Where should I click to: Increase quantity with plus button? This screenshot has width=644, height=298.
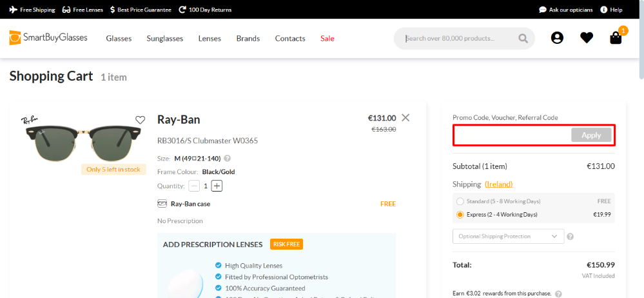click(x=217, y=186)
